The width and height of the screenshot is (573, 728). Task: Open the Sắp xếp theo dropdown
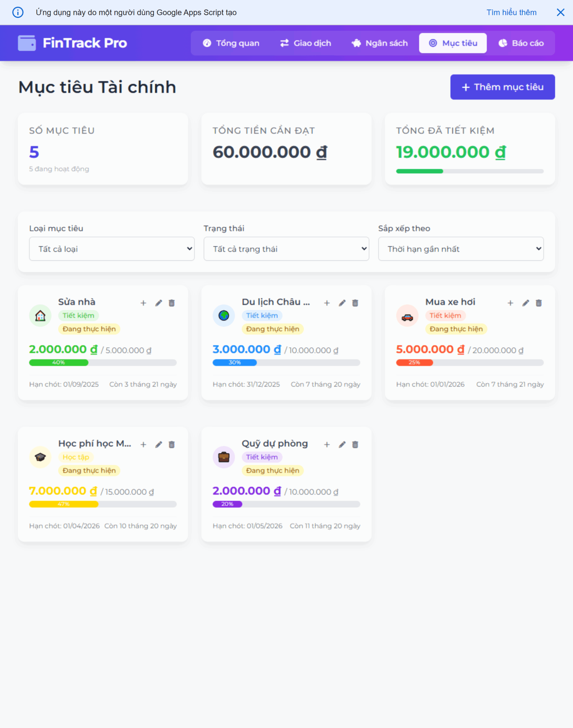point(461,249)
